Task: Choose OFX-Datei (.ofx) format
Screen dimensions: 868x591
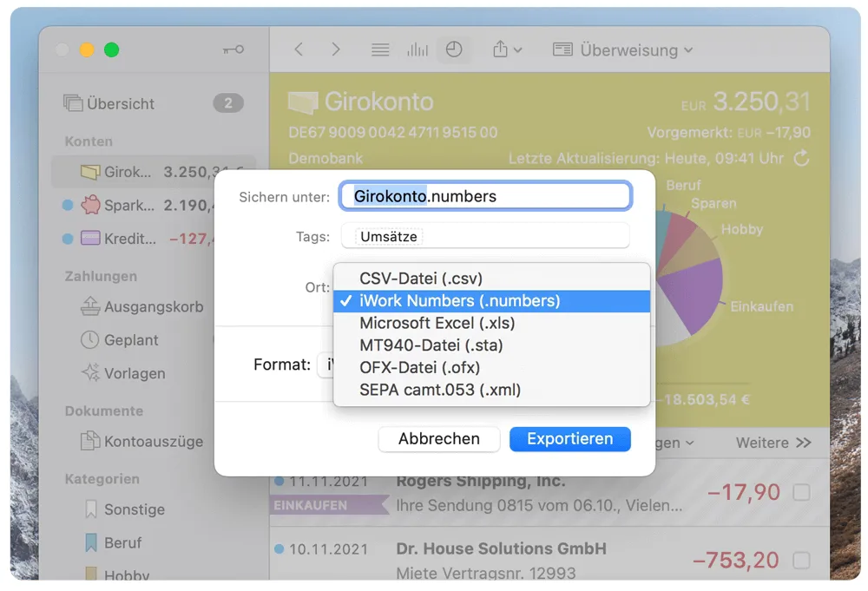Action: coord(491,367)
